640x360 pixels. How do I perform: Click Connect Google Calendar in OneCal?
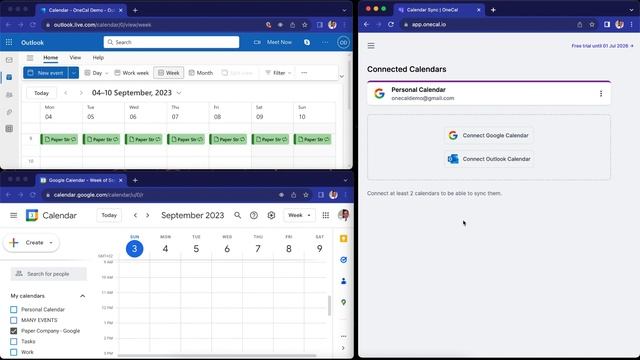coord(489,135)
